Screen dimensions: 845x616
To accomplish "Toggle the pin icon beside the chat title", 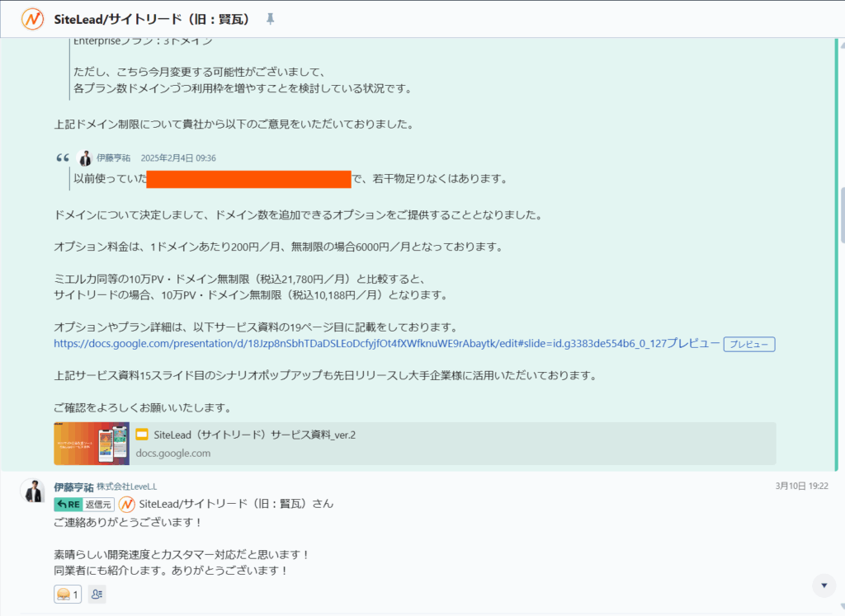I will (x=270, y=20).
